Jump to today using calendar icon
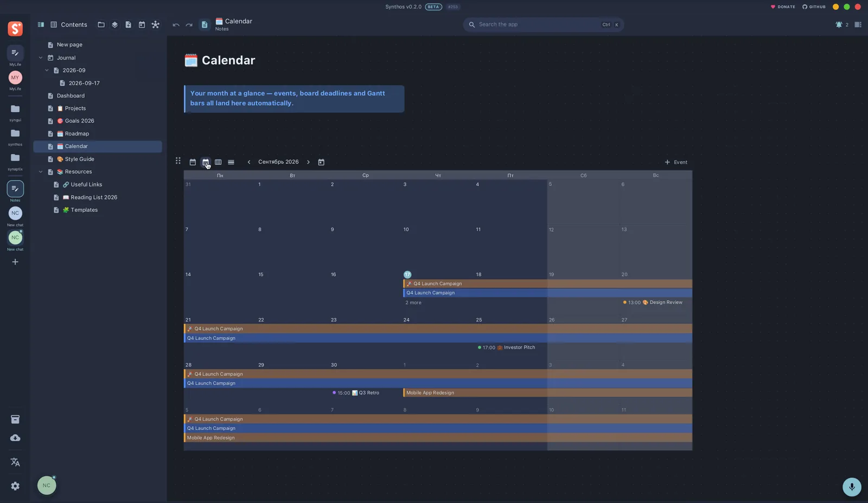868x503 pixels. point(321,162)
